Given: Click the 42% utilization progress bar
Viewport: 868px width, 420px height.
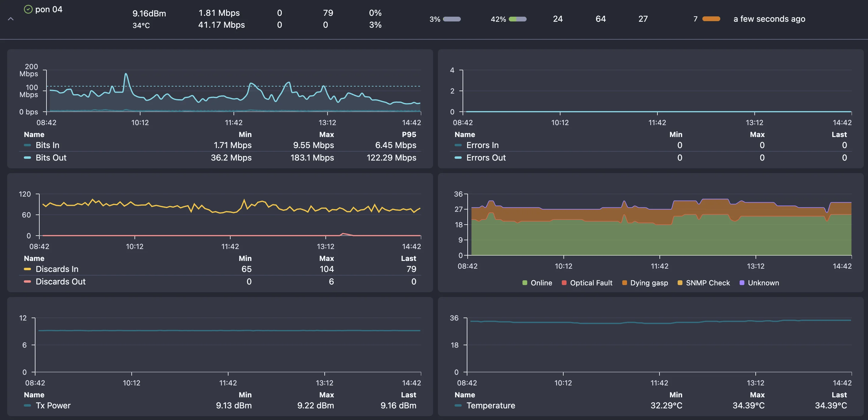Looking at the screenshot, I should [x=518, y=19].
